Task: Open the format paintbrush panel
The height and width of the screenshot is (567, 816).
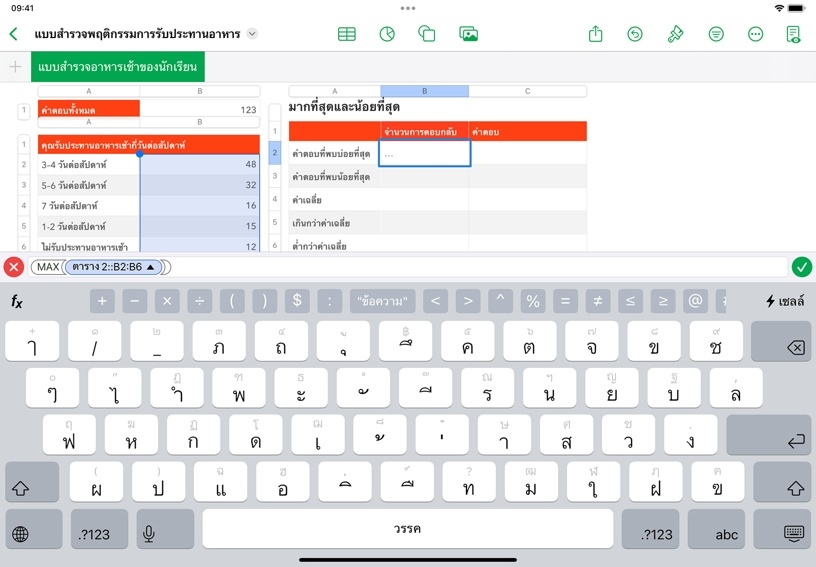Action: pyautogui.click(x=675, y=34)
